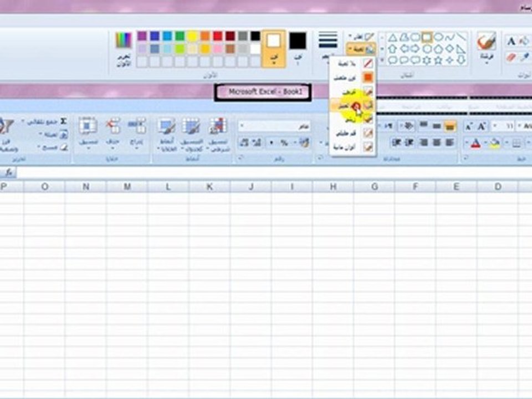
Task: Open Excel number format combo box
Action: pos(274,126)
